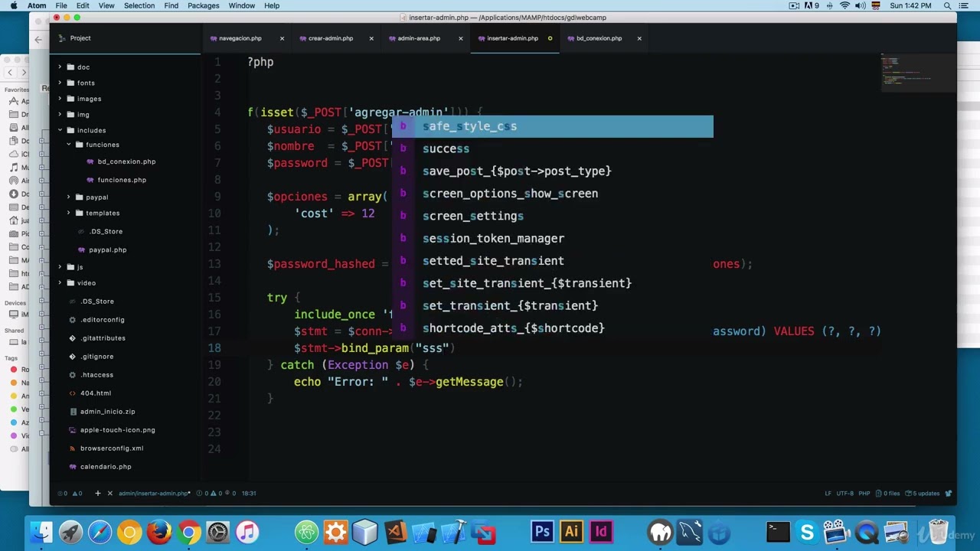Collapse the funciones folder
This screenshot has width=980, height=551.
68,145
